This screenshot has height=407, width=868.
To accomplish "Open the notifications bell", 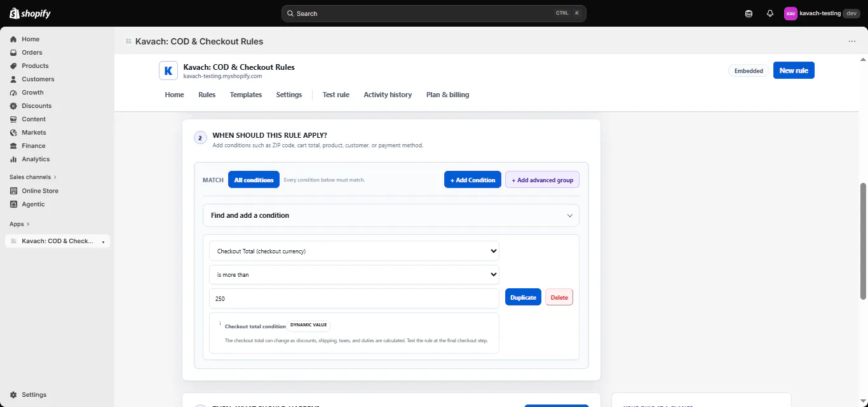I will click(x=770, y=13).
